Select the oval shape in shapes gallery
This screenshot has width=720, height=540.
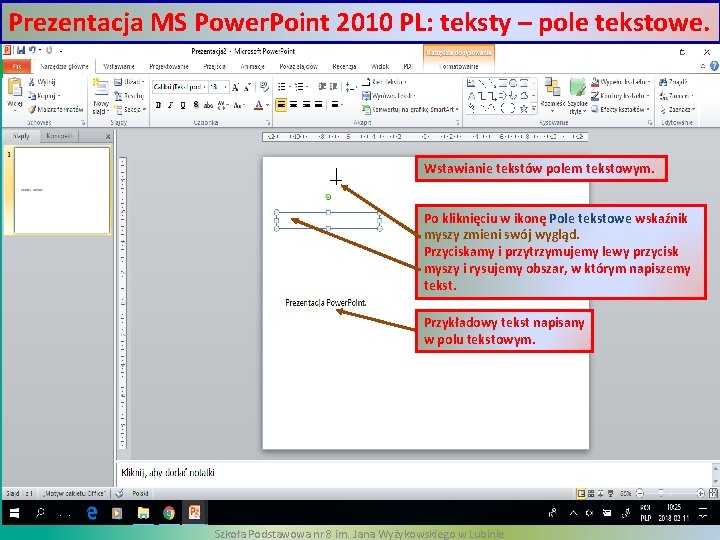coord(513,83)
